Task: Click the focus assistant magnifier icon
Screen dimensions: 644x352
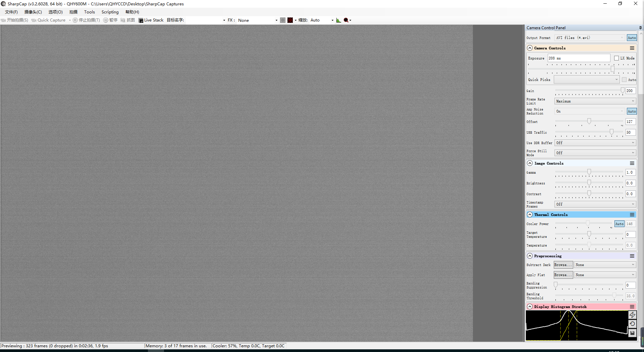Action: click(346, 20)
